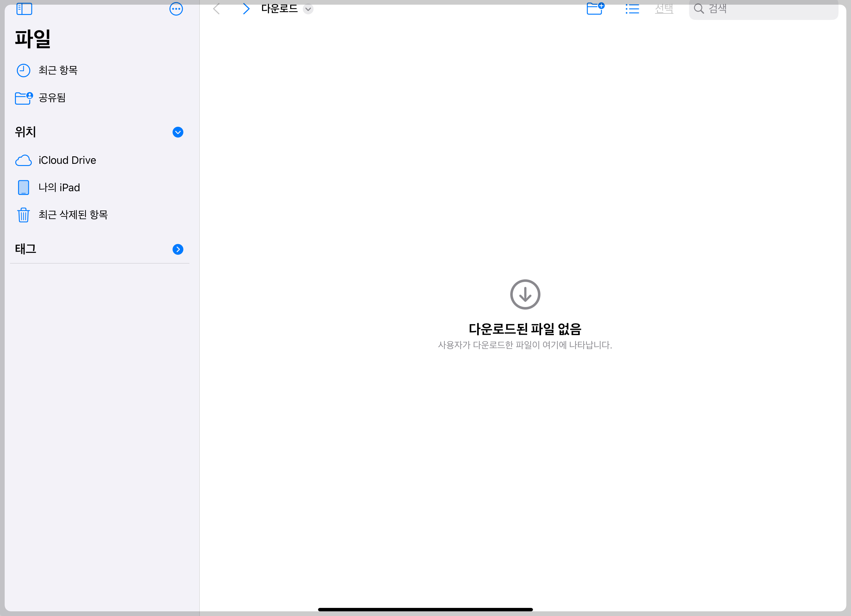Screen dimensions: 851x616
Task: Click the magnifying glass search icon
Action: click(x=699, y=9)
